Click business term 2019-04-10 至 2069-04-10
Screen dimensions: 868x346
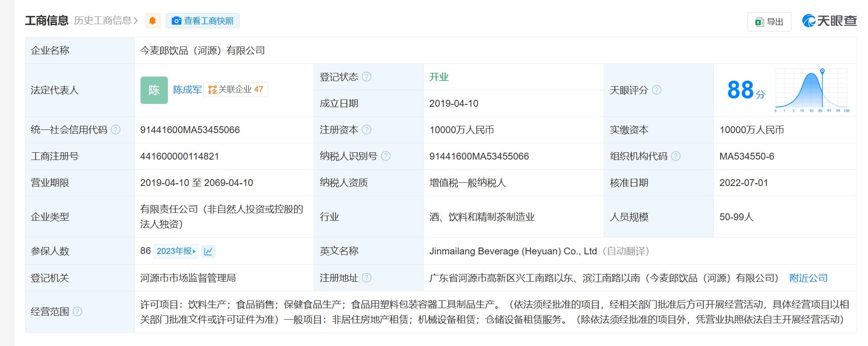point(197,183)
